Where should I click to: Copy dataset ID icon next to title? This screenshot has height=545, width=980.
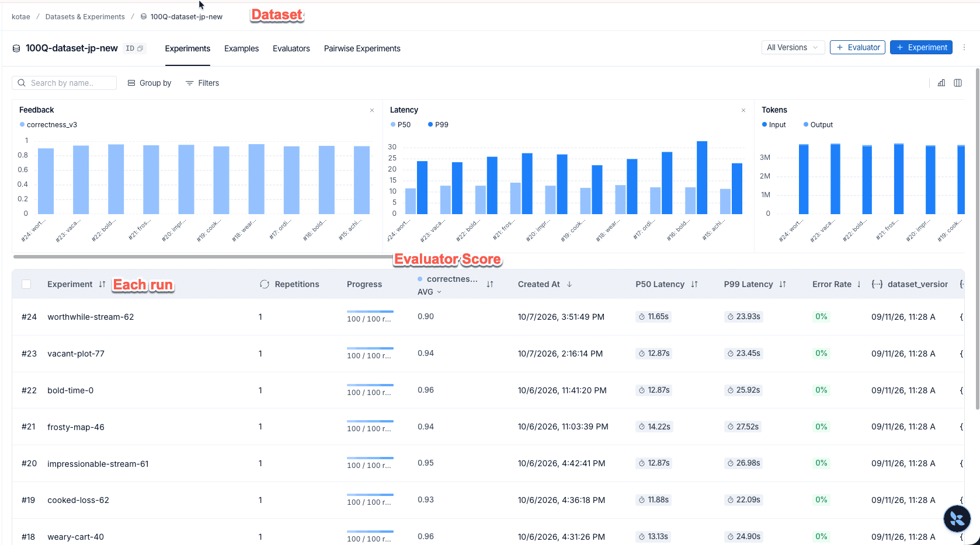tap(140, 48)
